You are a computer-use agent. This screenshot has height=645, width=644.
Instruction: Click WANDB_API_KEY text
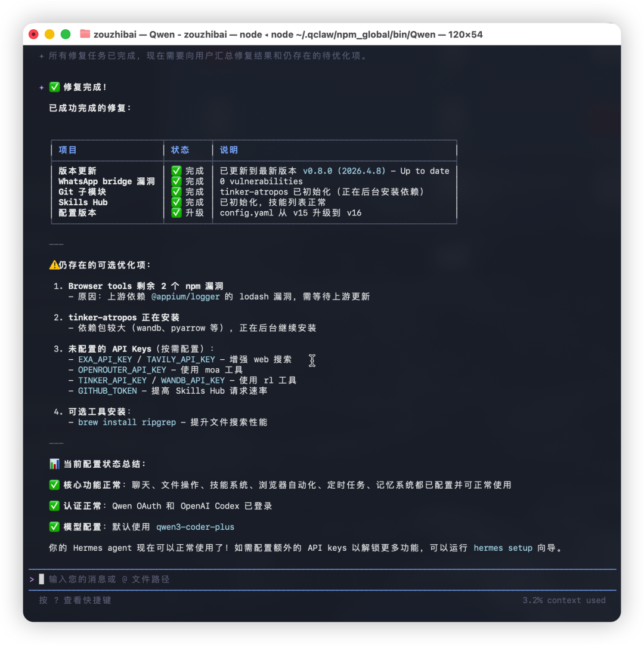193,381
